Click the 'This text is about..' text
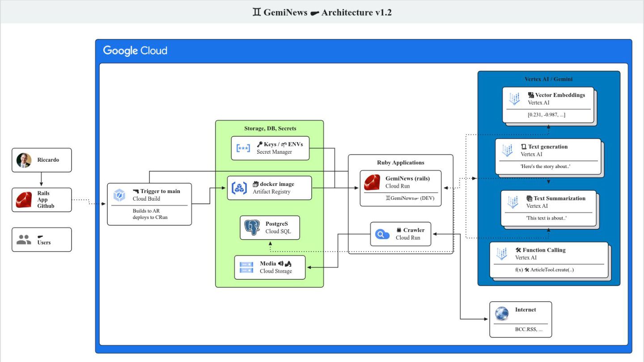This screenshot has height=362, width=644. coord(547,218)
